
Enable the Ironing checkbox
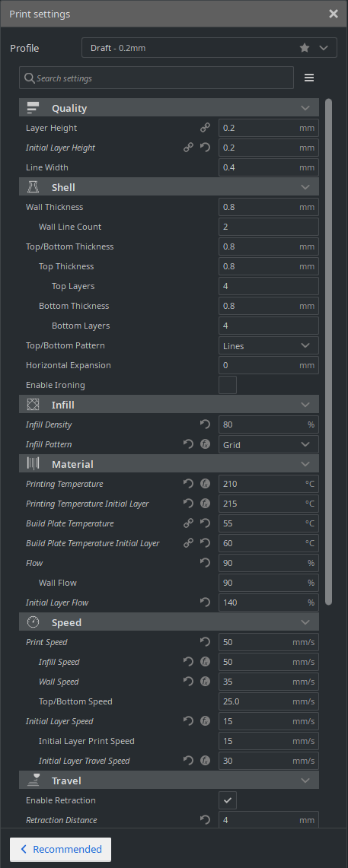pyautogui.click(x=228, y=385)
